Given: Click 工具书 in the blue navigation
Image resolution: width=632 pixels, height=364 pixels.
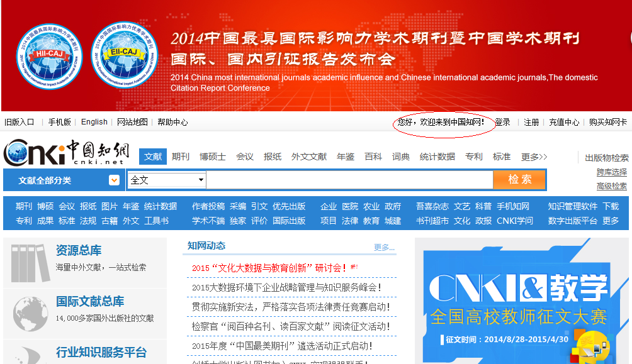Looking at the screenshot, I should pyautogui.click(x=156, y=221).
